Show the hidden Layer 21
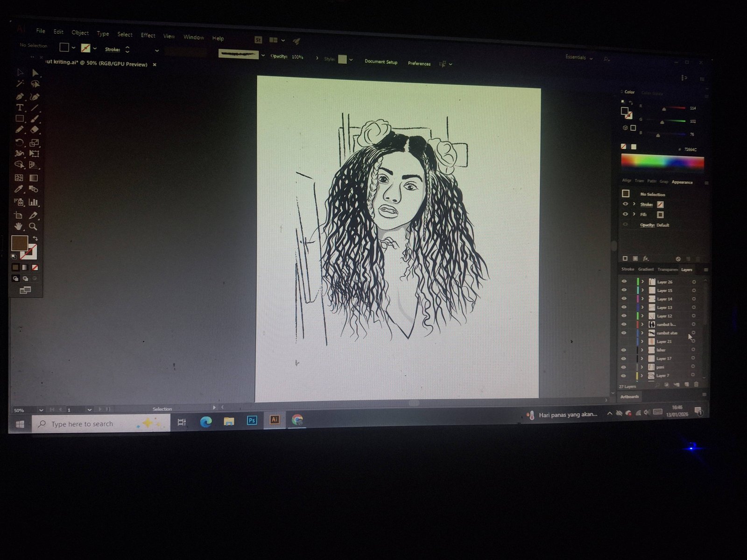This screenshot has height=560, width=747. [x=624, y=342]
